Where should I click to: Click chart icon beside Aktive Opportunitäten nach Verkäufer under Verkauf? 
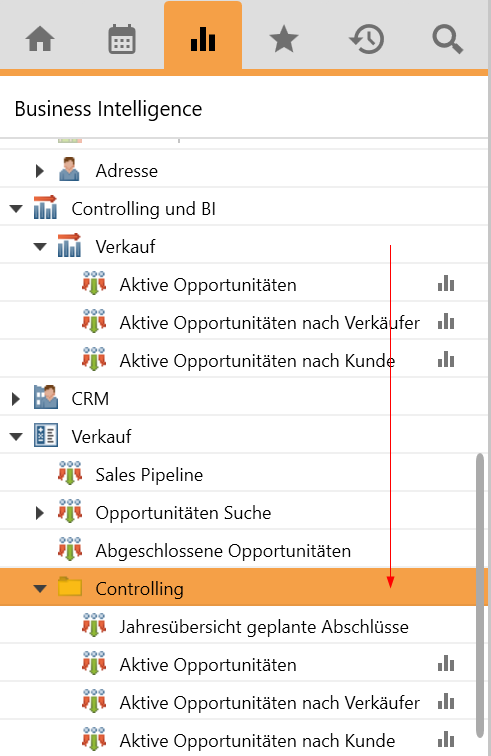click(446, 322)
